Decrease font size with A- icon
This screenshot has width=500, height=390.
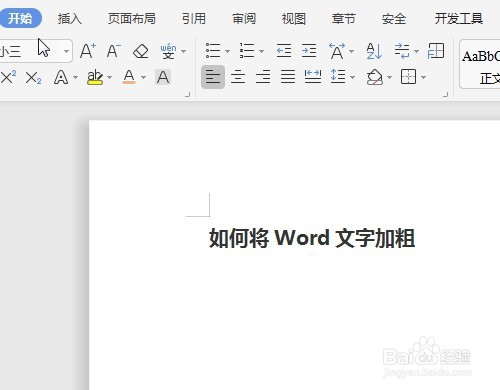tap(114, 51)
